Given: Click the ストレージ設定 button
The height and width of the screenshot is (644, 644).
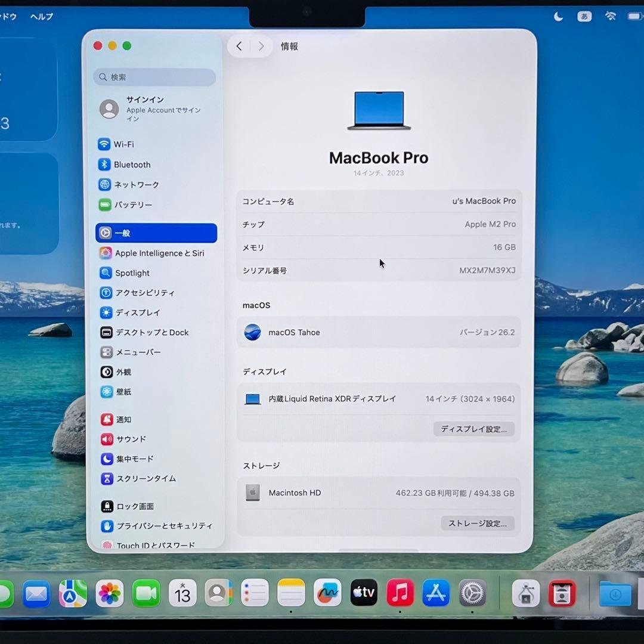Looking at the screenshot, I should click(x=478, y=523).
